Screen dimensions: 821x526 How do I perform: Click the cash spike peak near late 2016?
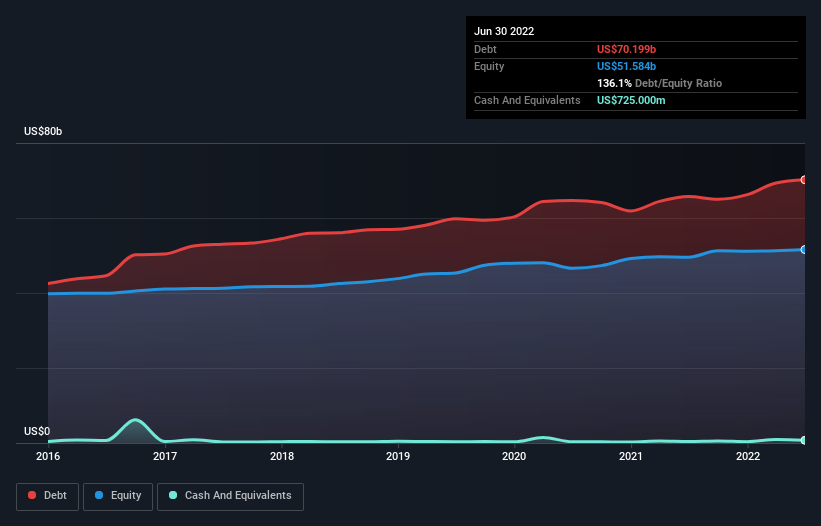[x=135, y=420]
